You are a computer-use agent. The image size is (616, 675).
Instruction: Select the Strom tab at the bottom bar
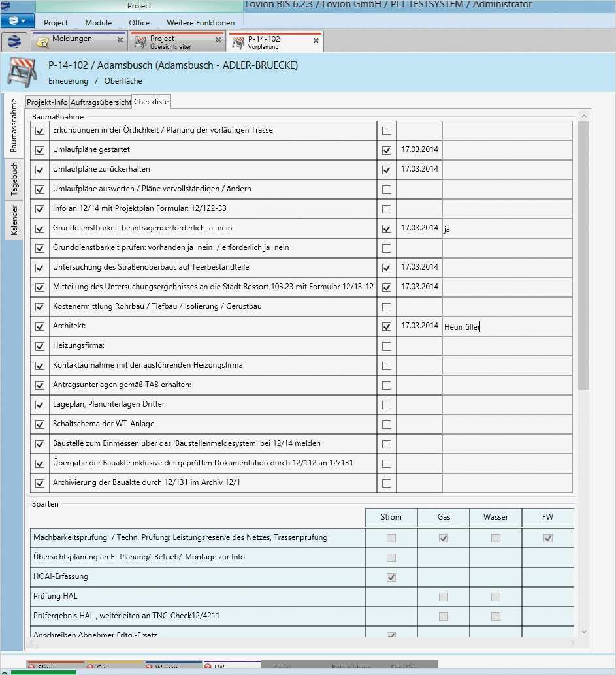55,665
